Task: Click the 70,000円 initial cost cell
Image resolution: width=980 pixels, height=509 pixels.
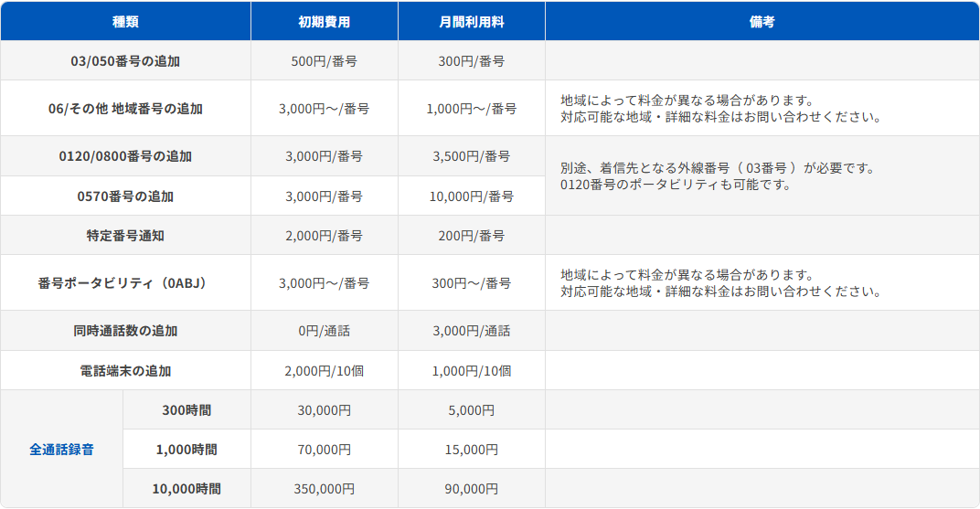Action: click(x=325, y=449)
